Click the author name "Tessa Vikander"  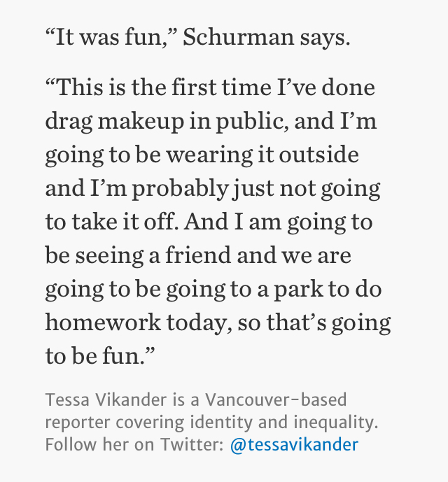pyautogui.click(x=106, y=399)
